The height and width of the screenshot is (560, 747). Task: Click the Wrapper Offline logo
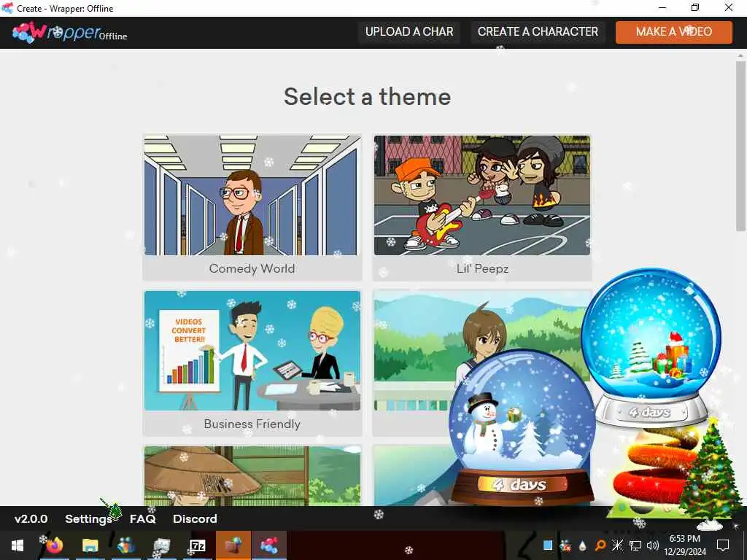coord(69,32)
